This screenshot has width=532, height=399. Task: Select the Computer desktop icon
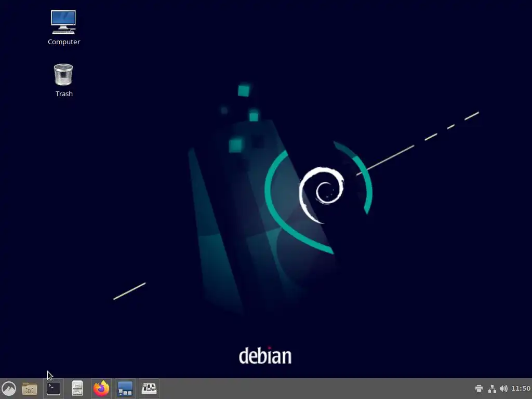coord(63,22)
